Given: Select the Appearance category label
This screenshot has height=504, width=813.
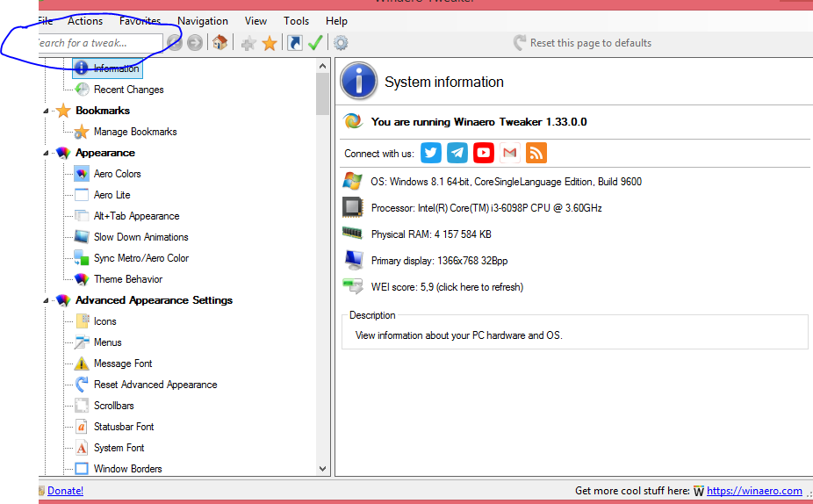Looking at the screenshot, I should [105, 153].
